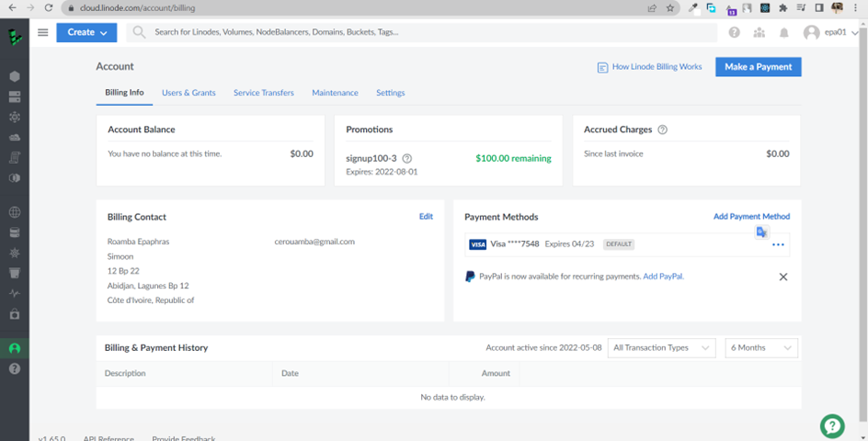This screenshot has width=868, height=441.
Task: Click the share page icon in the address bar
Action: [x=652, y=7]
